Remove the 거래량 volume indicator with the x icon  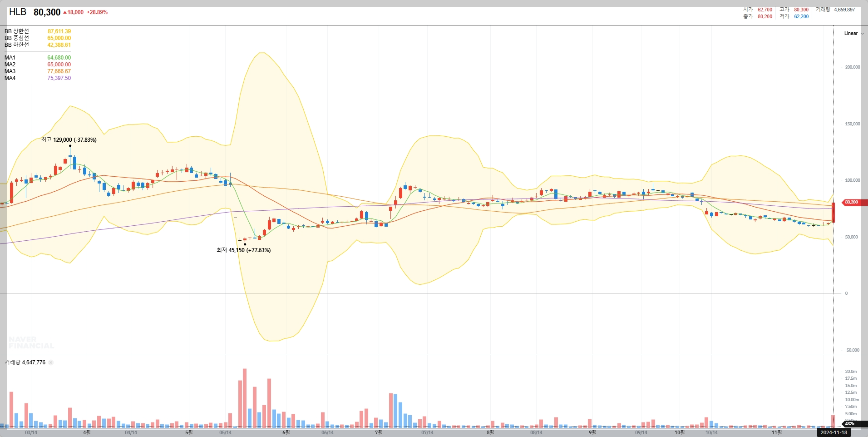[x=51, y=363]
